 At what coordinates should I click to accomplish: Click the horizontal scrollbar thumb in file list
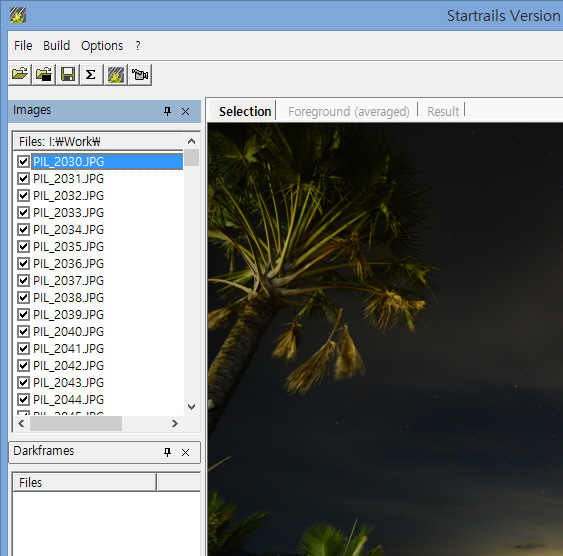tap(76, 424)
